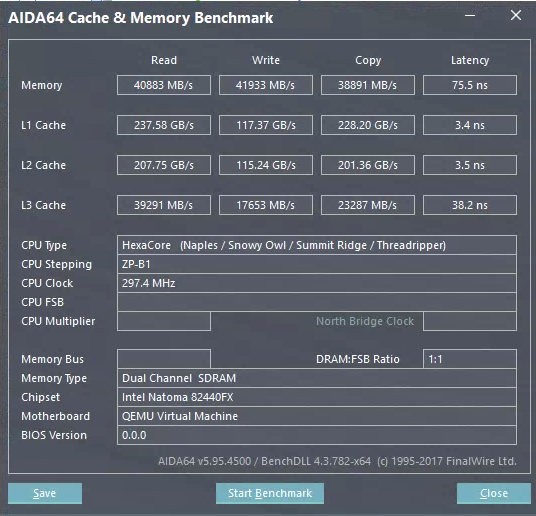
Task: Click the empty North Bridge Clock field
Action: (x=470, y=321)
